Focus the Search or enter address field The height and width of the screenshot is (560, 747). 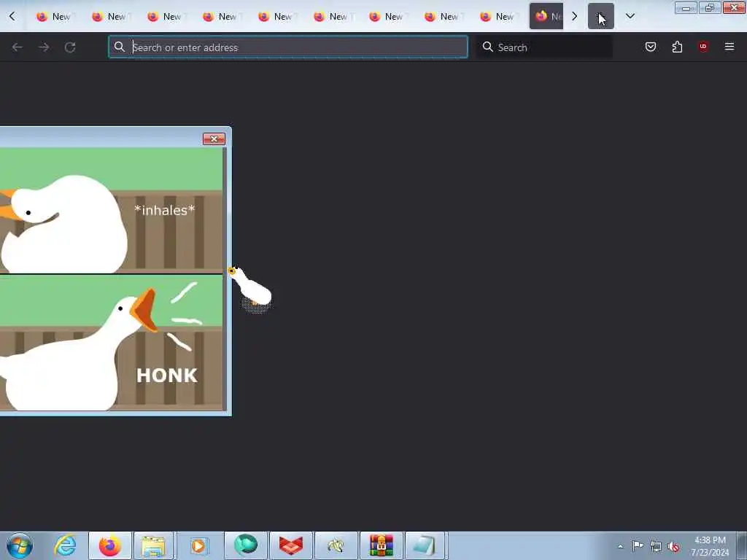click(x=288, y=47)
